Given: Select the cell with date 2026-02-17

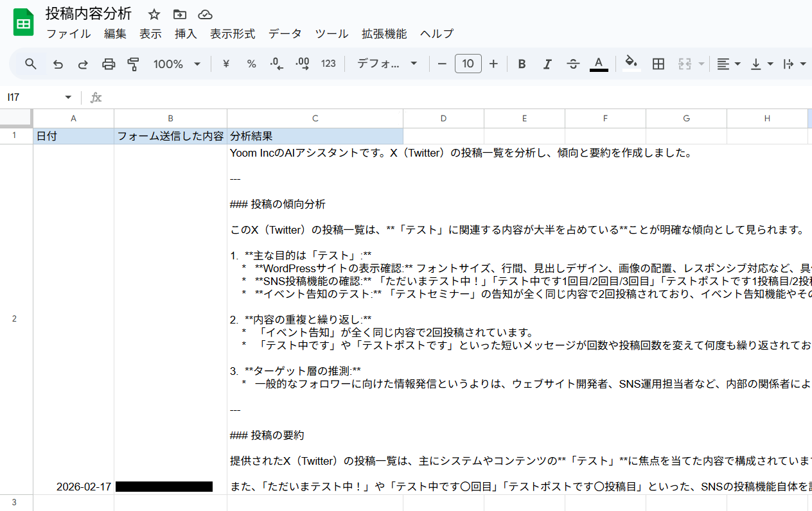Looking at the screenshot, I should pyautogui.click(x=74, y=319).
